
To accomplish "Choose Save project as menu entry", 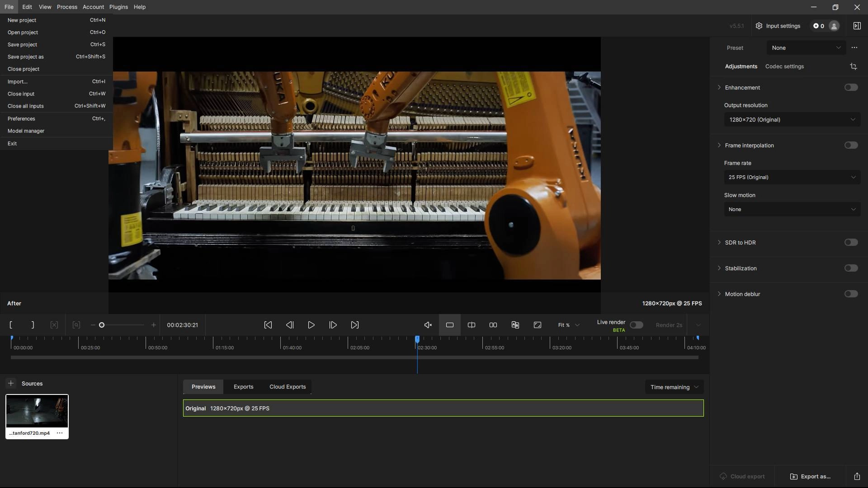I will point(57,56).
